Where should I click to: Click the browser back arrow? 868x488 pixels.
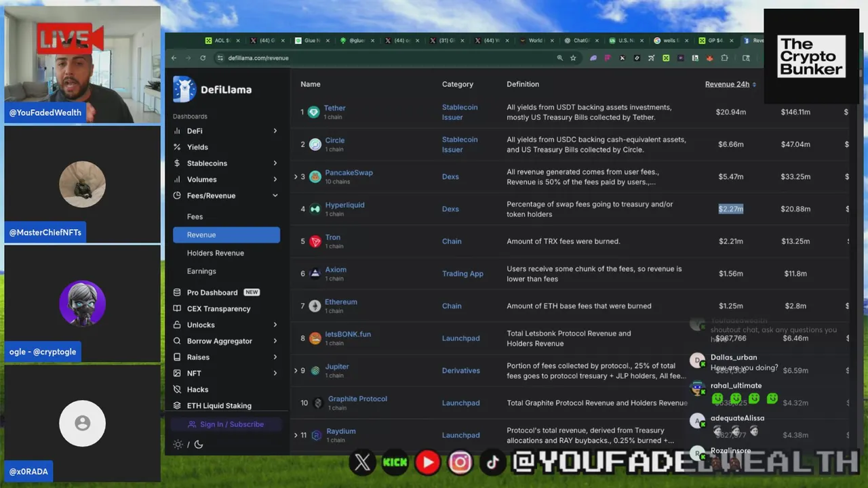pos(174,58)
